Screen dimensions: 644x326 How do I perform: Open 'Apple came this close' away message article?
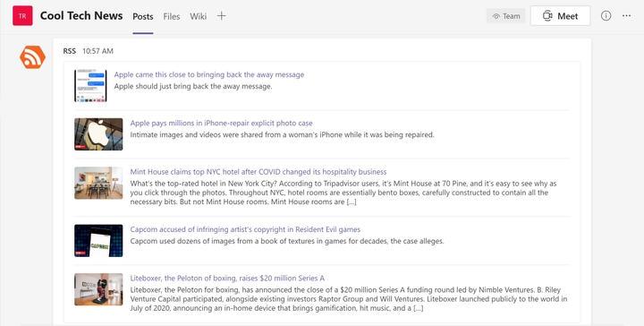tap(209, 75)
